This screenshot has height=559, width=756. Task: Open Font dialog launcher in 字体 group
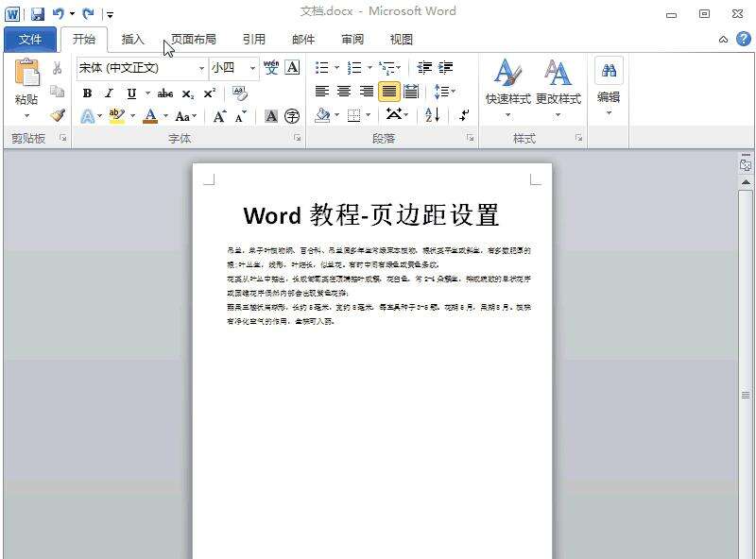click(x=298, y=138)
